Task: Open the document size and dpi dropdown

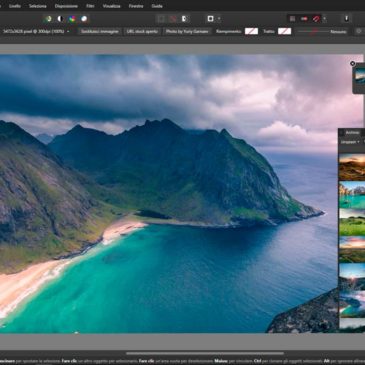Action: click(36, 31)
